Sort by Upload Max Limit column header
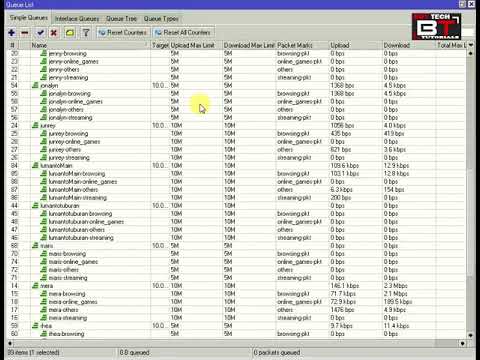 196,45
